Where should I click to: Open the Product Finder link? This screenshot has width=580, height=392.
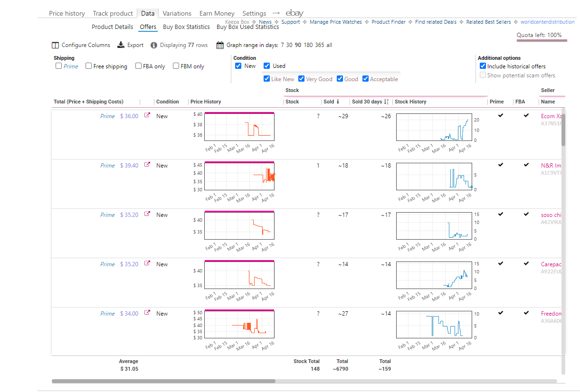(389, 22)
